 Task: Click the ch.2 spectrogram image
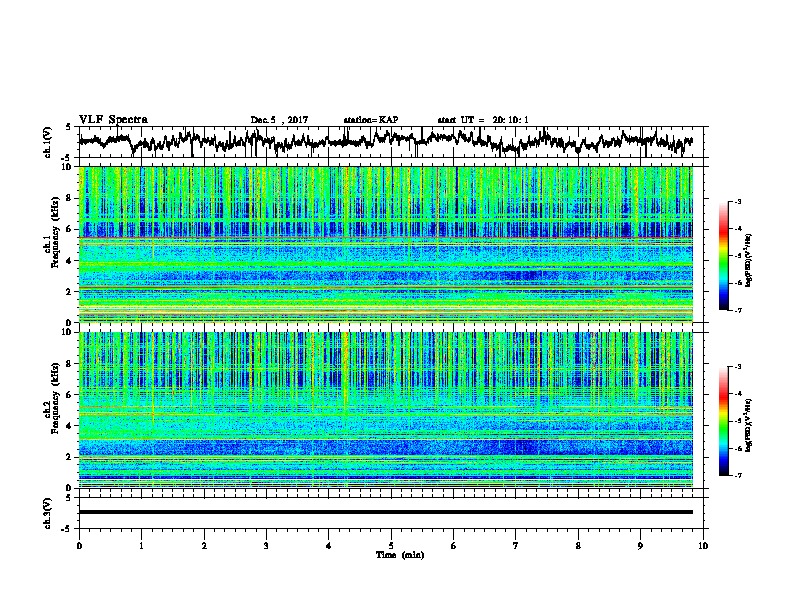(386, 410)
